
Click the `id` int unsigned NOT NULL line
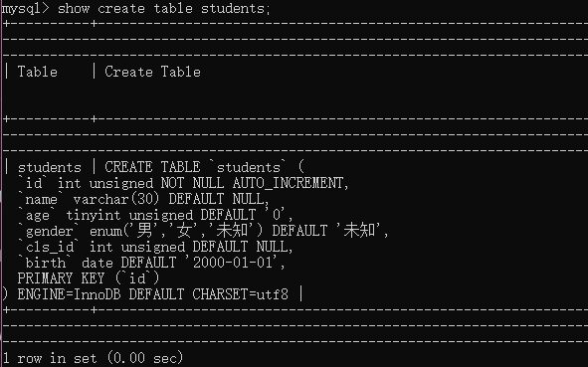pyautogui.click(x=183, y=183)
